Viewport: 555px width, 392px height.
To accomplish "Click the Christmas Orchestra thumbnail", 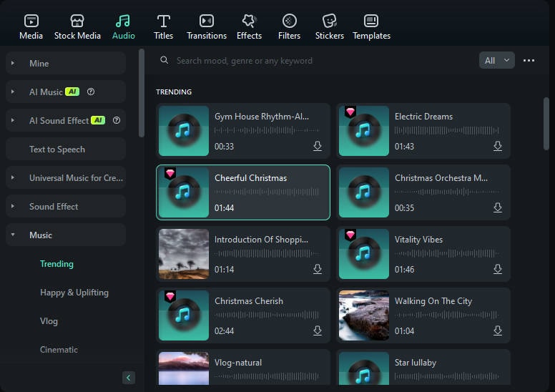I will pos(364,192).
